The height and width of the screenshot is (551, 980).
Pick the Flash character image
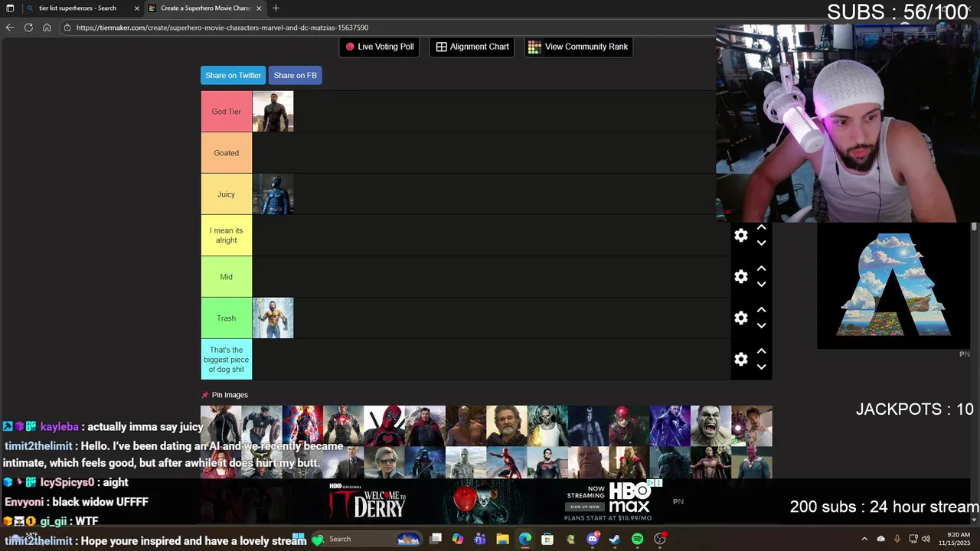[x=629, y=425]
